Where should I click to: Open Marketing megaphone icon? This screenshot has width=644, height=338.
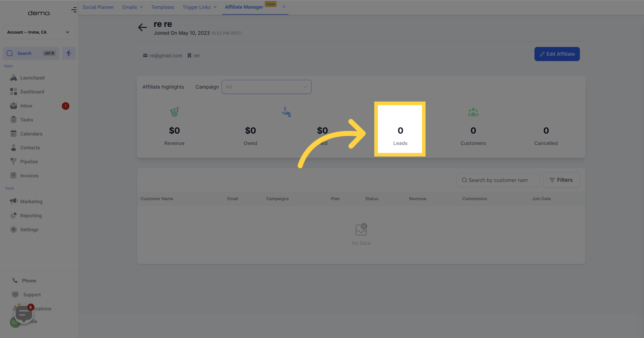14,201
